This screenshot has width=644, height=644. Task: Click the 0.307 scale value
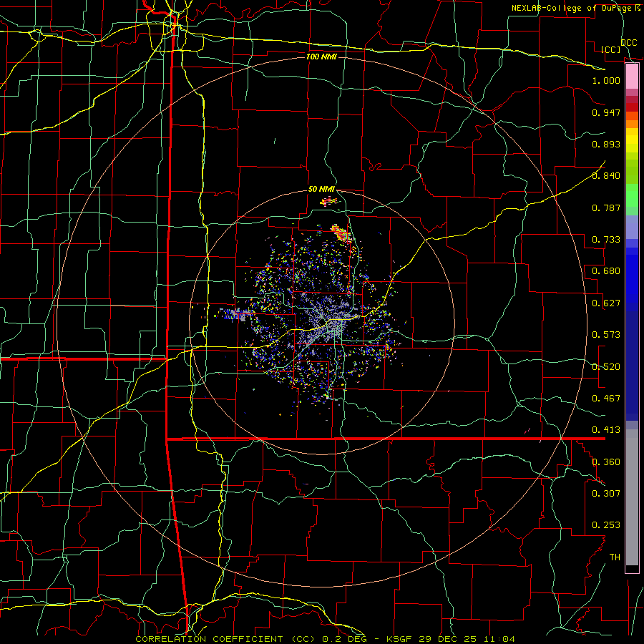[x=606, y=494]
